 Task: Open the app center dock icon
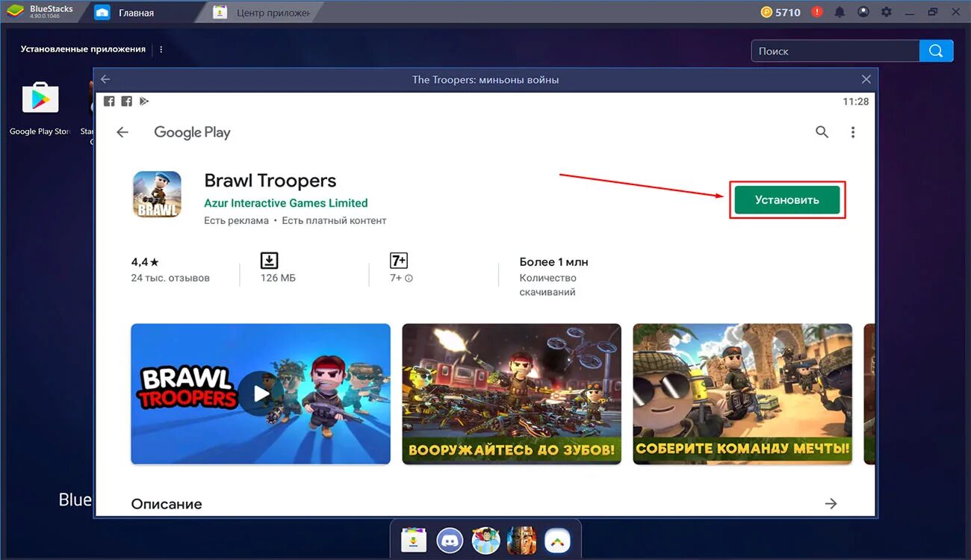click(x=413, y=539)
